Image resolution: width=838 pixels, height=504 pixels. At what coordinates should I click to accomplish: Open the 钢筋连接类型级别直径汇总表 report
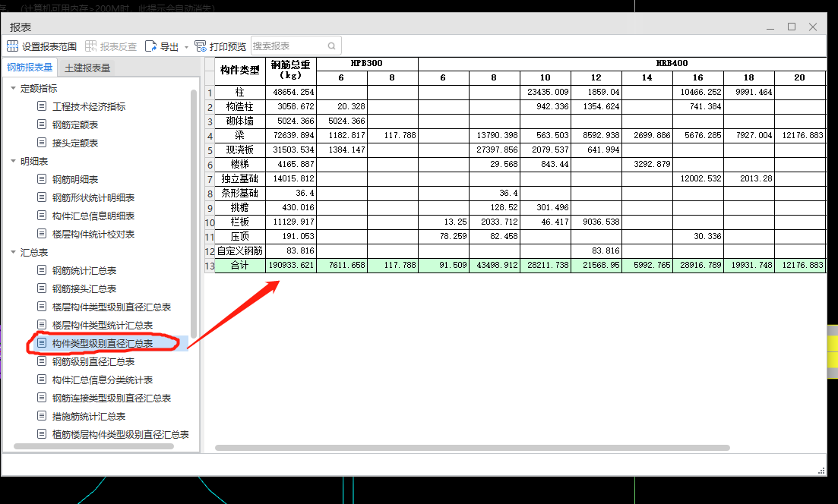pos(112,398)
